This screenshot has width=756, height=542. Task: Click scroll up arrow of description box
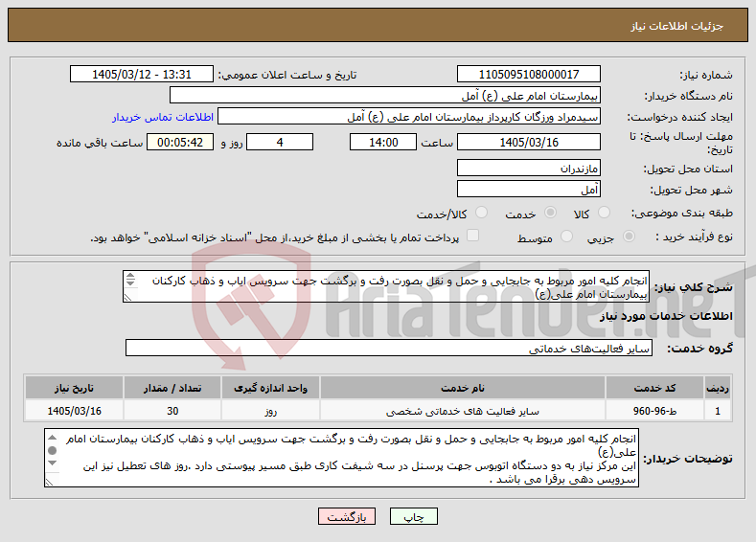click(130, 276)
